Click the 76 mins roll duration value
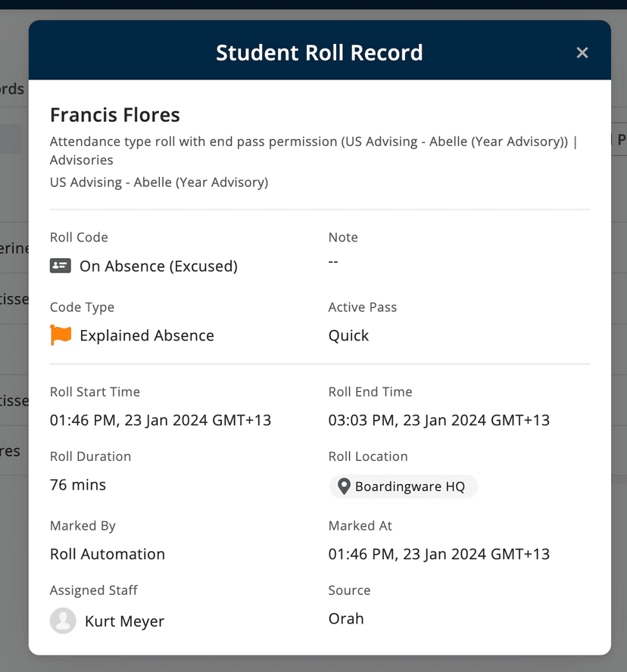The image size is (627, 672). [78, 484]
